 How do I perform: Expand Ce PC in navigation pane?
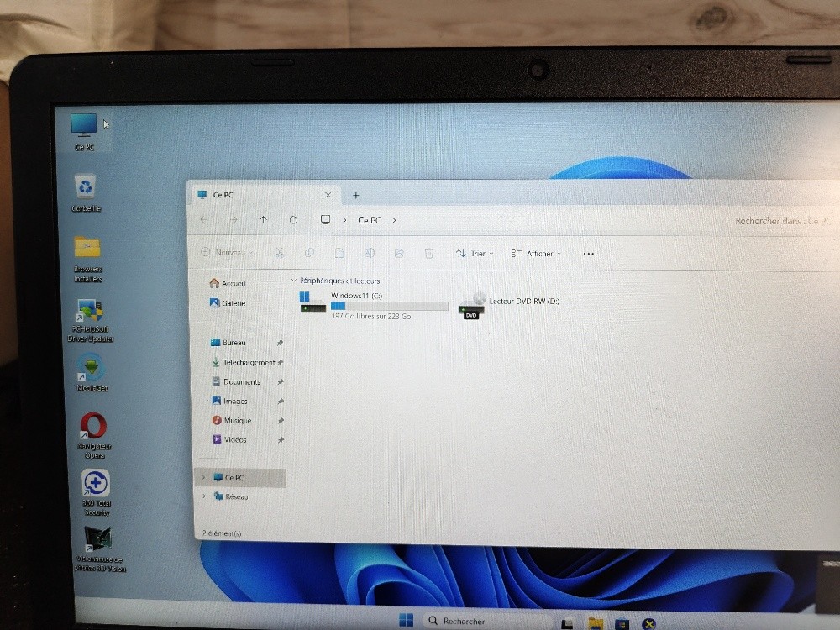coord(203,477)
